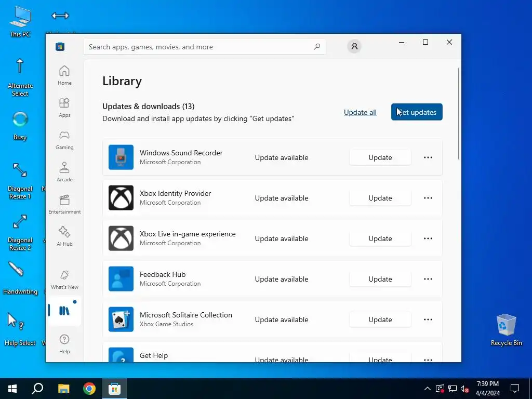Open more options for Xbox Live in-game experience
532x399 pixels.
click(x=428, y=238)
